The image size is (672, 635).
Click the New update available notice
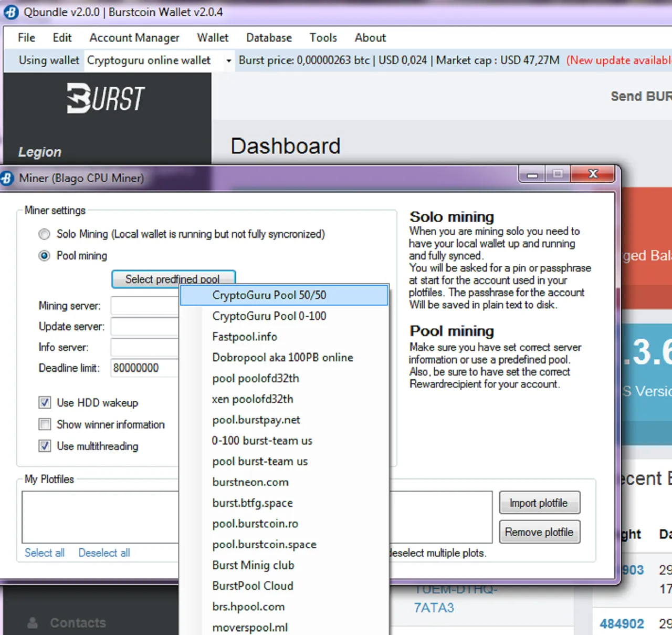click(619, 60)
